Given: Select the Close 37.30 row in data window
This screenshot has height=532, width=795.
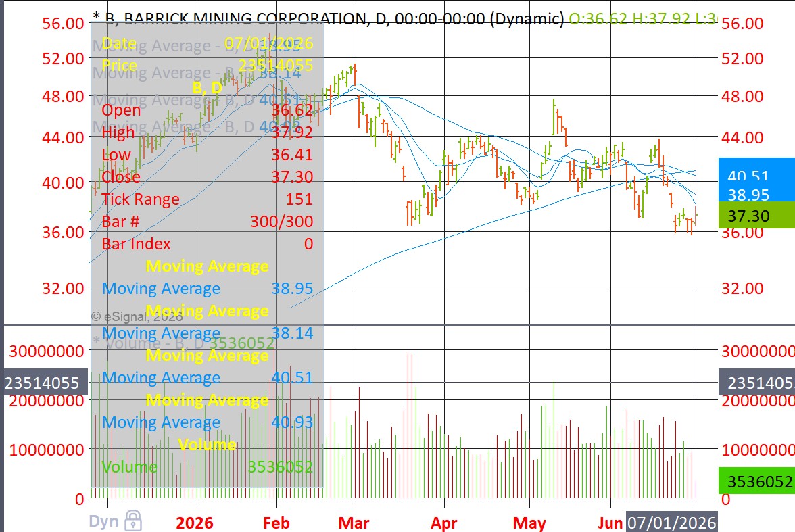Looking at the screenshot, I should tap(208, 177).
